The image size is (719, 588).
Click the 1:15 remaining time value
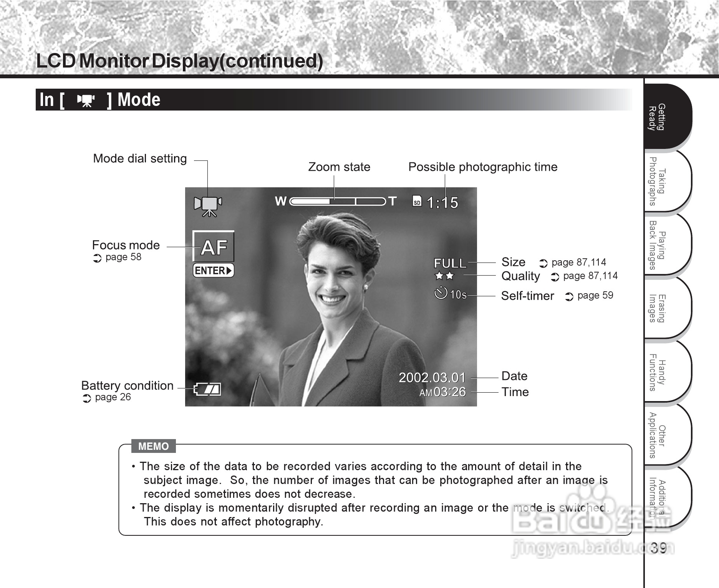point(442,203)
